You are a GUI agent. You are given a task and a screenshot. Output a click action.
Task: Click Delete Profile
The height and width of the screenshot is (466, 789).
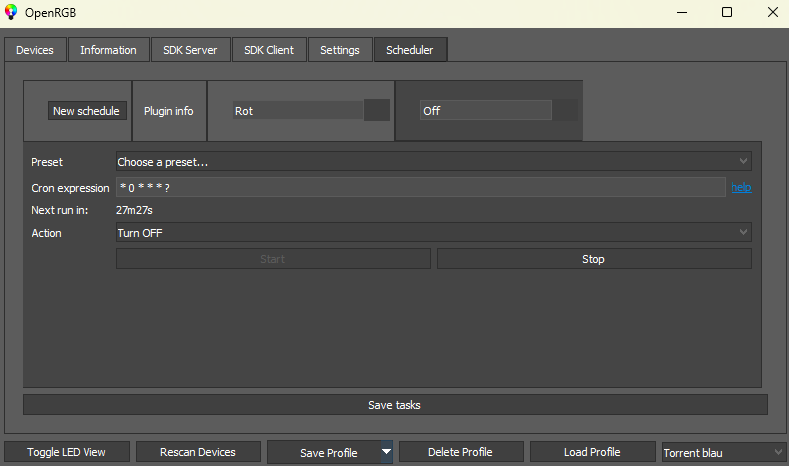(x=461, y=452)
